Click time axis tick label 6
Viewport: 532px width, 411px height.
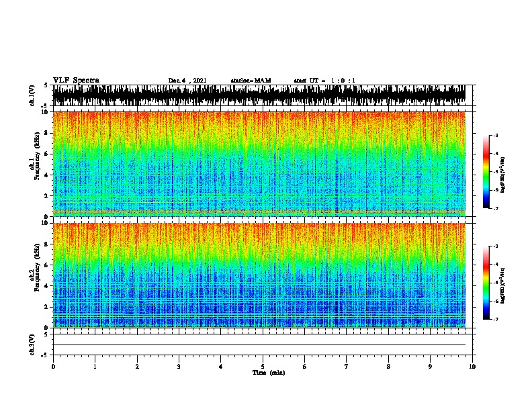point(305,367)
